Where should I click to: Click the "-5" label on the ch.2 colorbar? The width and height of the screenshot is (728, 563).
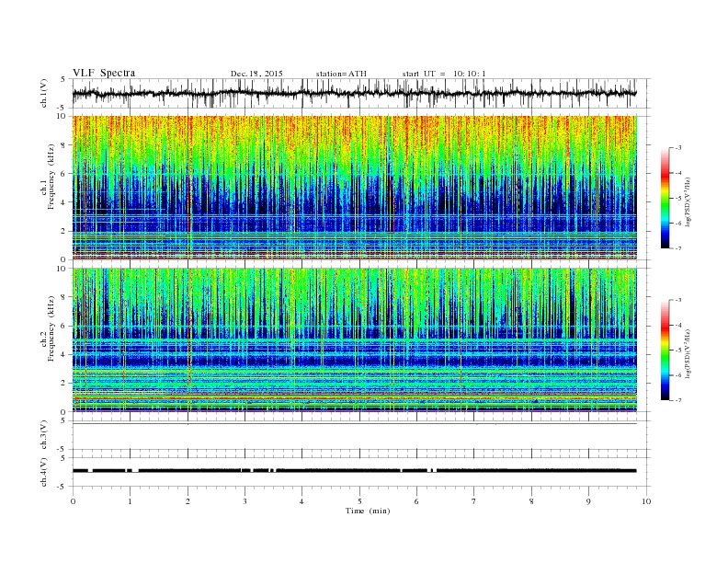click(678, 350)
